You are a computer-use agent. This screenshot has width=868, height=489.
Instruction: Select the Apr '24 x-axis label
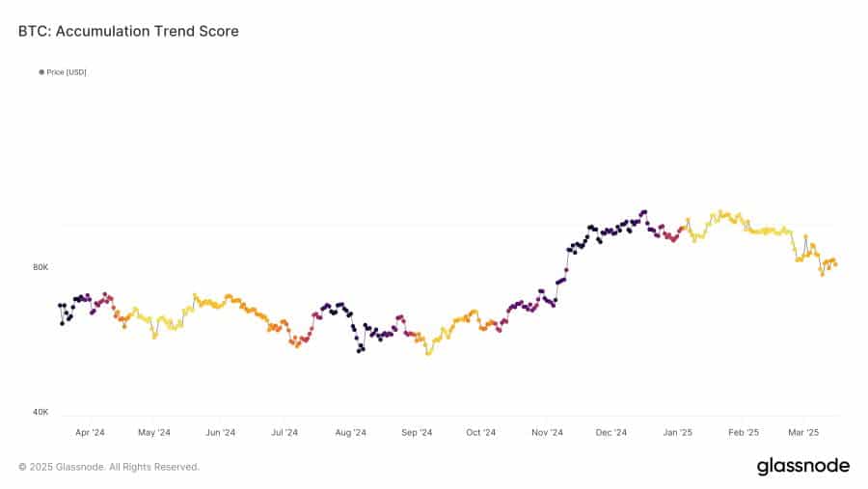[90, 433]
